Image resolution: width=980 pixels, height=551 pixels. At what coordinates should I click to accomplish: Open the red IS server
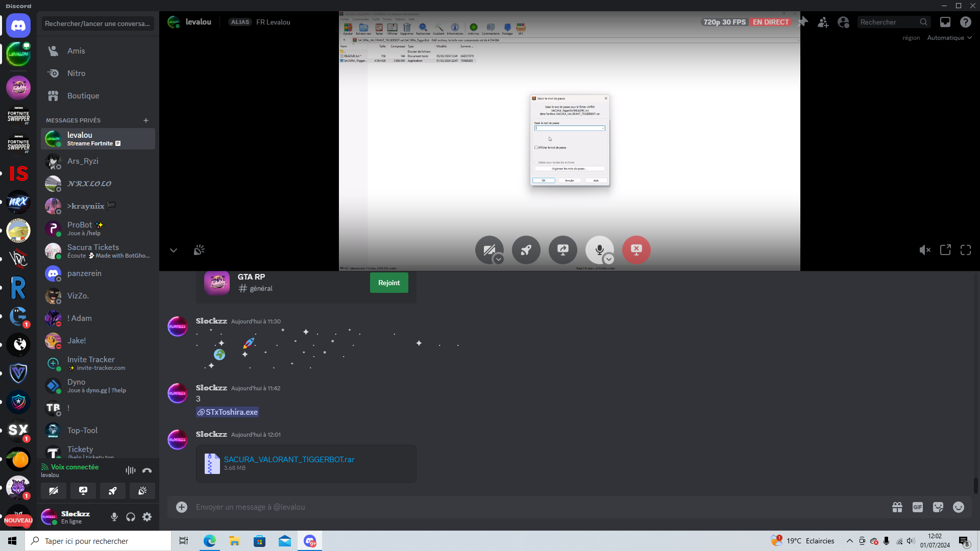[x=18, y=173]
